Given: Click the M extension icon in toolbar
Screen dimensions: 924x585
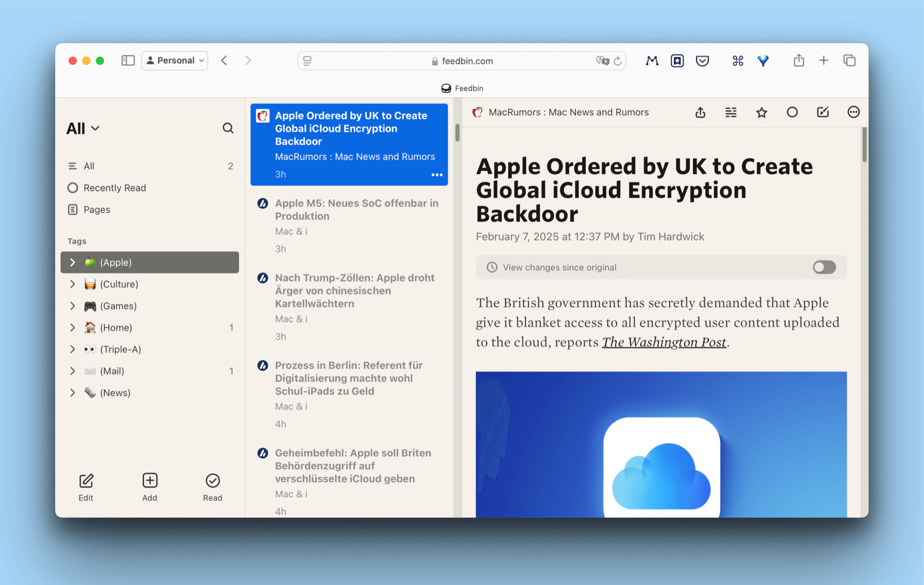Looking at the screenshot, I should (x=652, y=61).
